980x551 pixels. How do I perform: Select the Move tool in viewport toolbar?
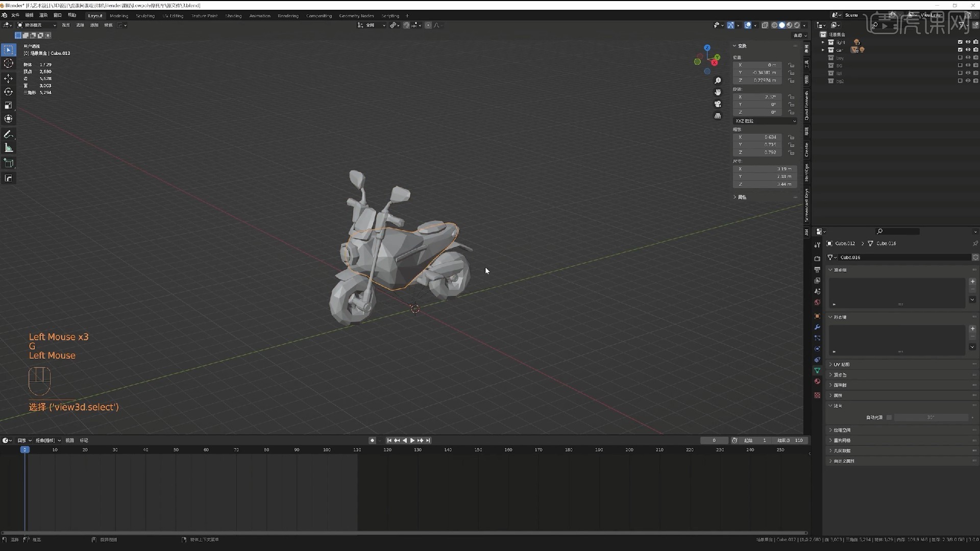8,78
